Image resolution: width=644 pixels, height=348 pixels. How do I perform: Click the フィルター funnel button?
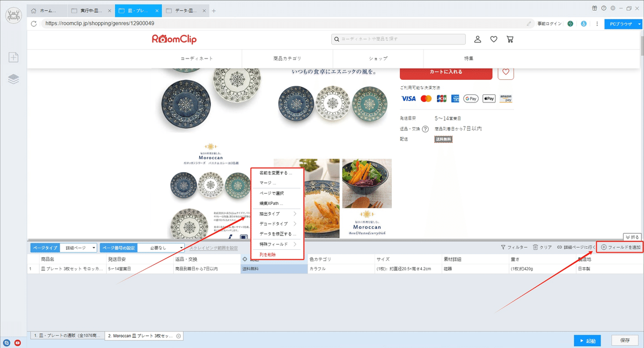pyautogui.click(x=514, y=247)
